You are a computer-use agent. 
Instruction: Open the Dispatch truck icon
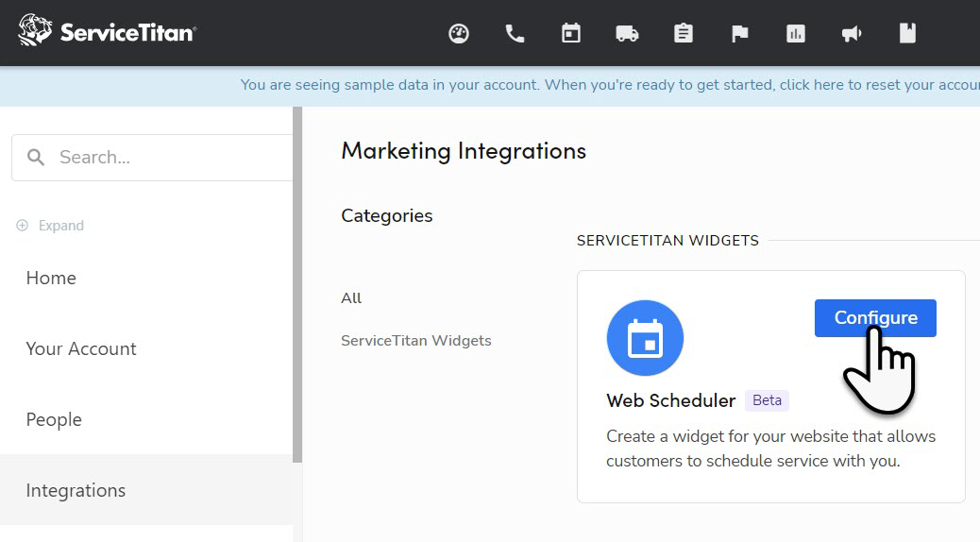tap(627, 34)
